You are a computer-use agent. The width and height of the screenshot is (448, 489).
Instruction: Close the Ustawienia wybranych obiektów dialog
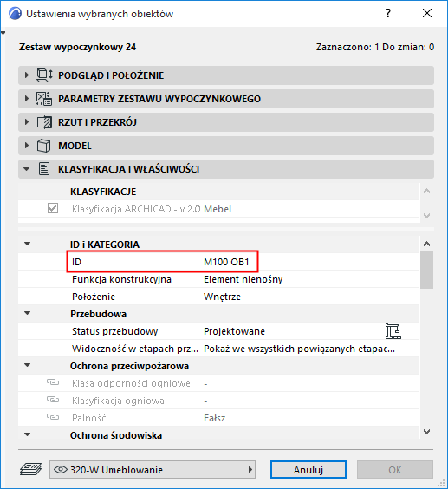pyautogui.click(x=427, y=13)
